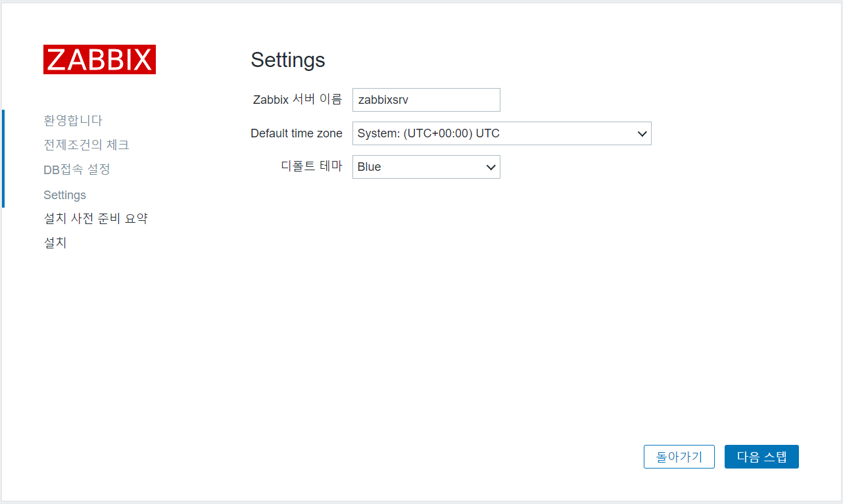Click the 디폴트 테마 label
The image size is (843, 504).
312,166
